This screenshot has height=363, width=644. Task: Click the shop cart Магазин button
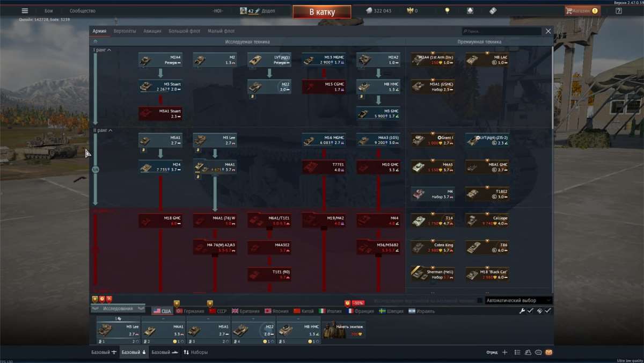(x=582, y=11)
